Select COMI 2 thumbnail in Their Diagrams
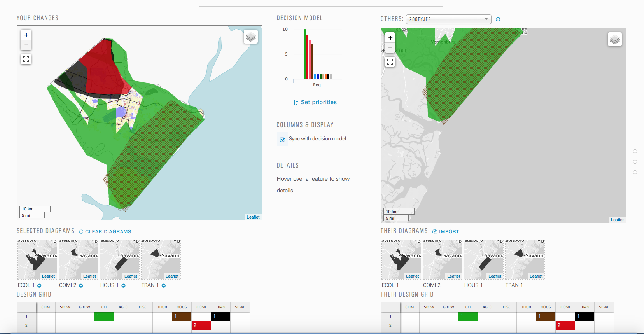This screenshot has width=644, height=334. [443, 260]
